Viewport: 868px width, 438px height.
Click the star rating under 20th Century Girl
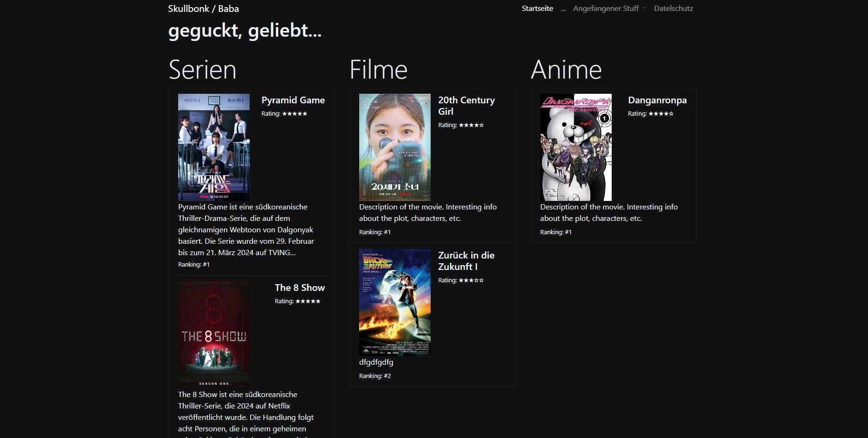(471, 125)
